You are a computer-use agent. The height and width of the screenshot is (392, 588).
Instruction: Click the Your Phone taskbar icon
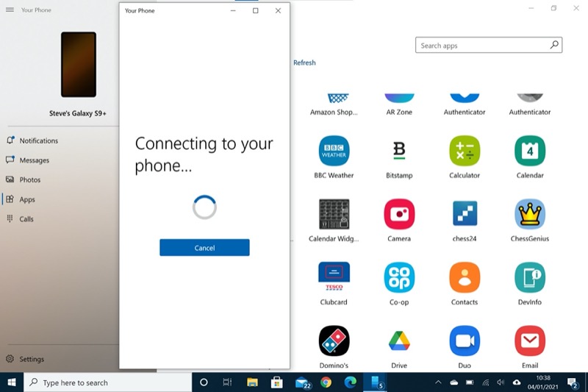376,382
